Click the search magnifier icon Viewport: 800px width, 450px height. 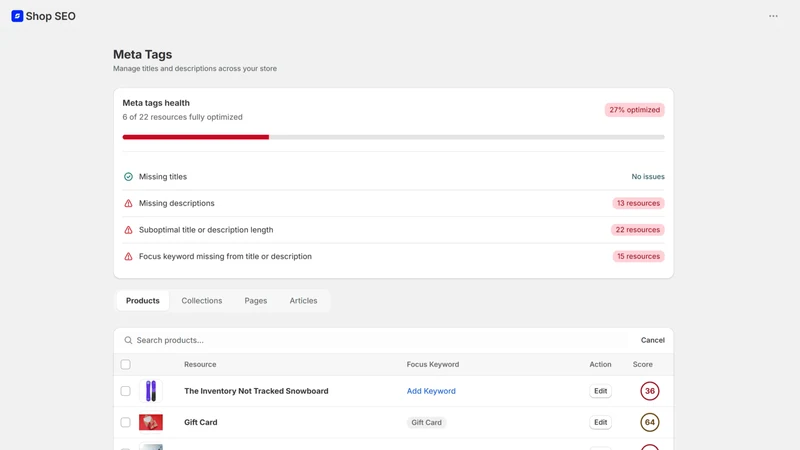pyautogui.click(x=128, y=340)
